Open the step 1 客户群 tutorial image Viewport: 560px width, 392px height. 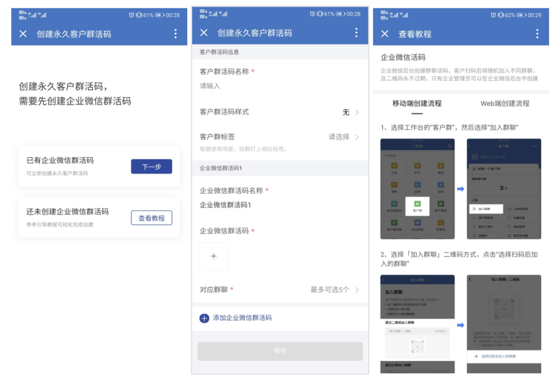click(x=504, y=189)
